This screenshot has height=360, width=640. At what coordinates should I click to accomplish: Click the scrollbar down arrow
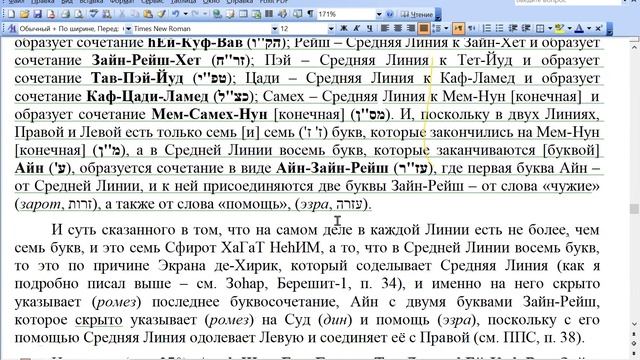click(x=634, y=324)
